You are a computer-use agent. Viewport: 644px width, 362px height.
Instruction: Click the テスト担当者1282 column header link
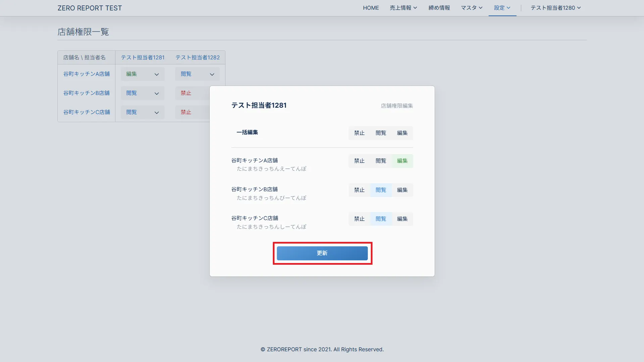click(x=197, y=57)
